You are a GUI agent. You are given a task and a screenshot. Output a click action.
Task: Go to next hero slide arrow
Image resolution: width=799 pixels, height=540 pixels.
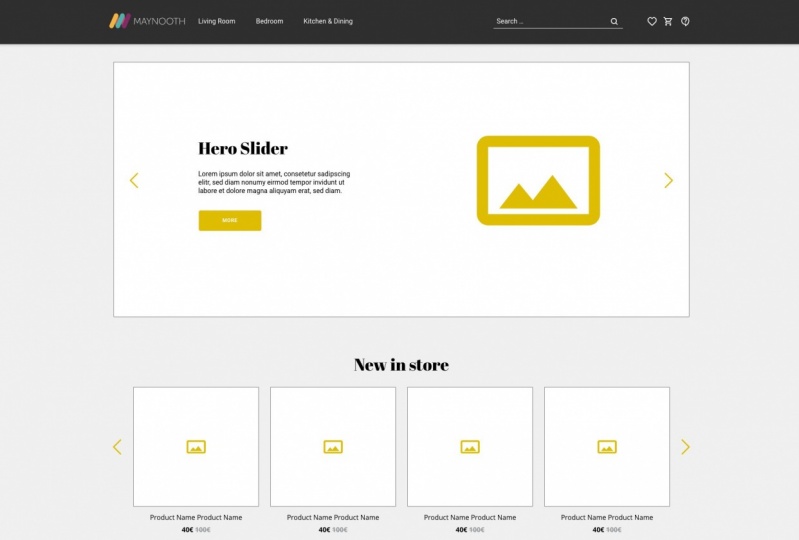669,180
